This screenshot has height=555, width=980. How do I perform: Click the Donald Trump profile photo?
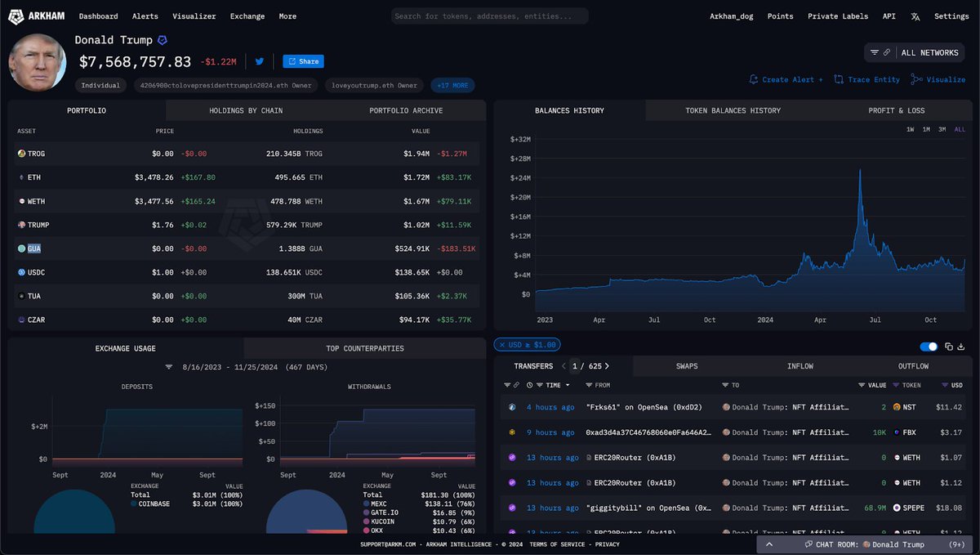coord(38,63)
